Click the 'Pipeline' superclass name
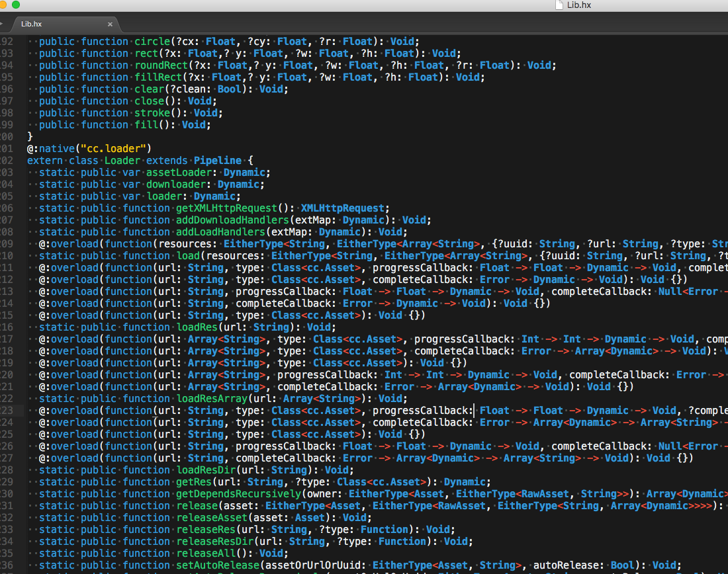This screenshot has width=728, height=574. pyautogui.click(x=218, y=161)
